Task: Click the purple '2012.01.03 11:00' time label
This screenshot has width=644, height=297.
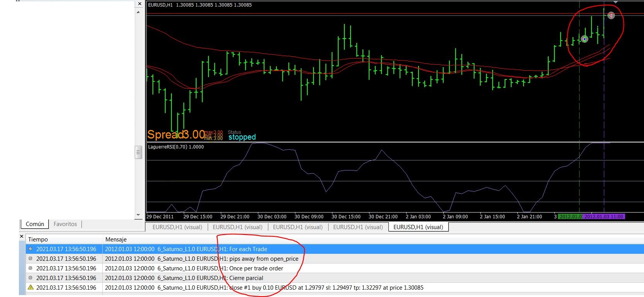Action: click(604, 217)
